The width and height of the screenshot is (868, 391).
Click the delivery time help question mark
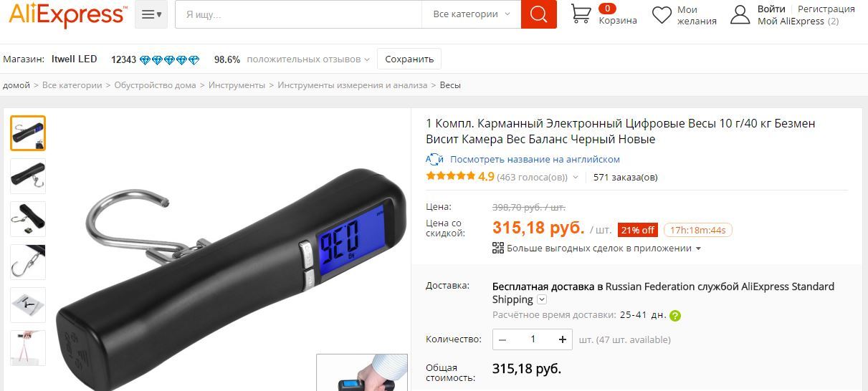[x=675, y=315]
